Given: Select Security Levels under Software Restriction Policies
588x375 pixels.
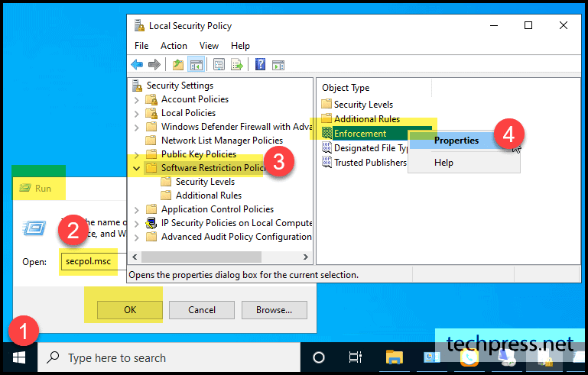Looking at the screenshot, I should (205, 182).
